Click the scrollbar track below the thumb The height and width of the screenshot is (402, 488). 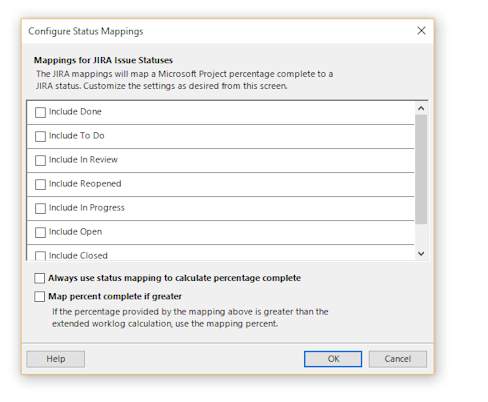421,236
